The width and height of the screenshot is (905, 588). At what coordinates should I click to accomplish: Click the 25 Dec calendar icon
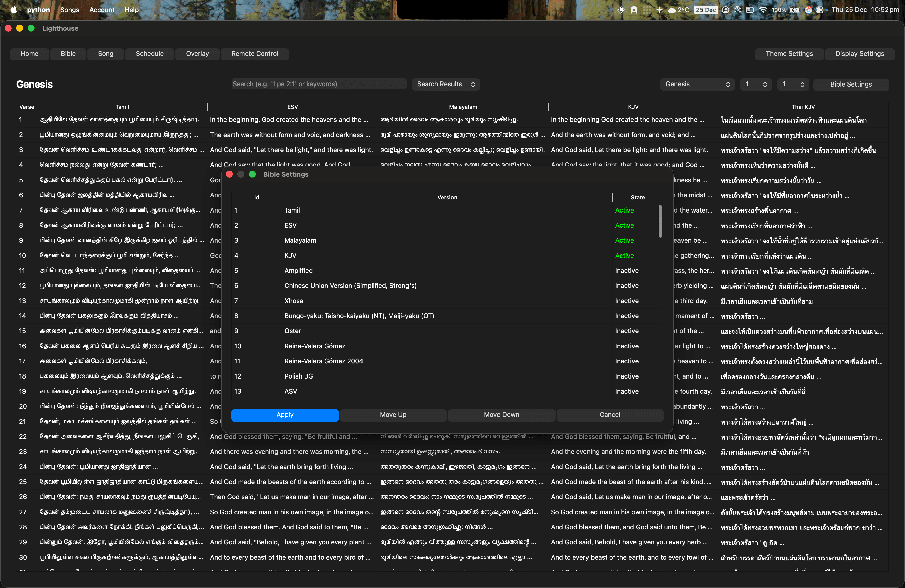[x=706, y=10]
